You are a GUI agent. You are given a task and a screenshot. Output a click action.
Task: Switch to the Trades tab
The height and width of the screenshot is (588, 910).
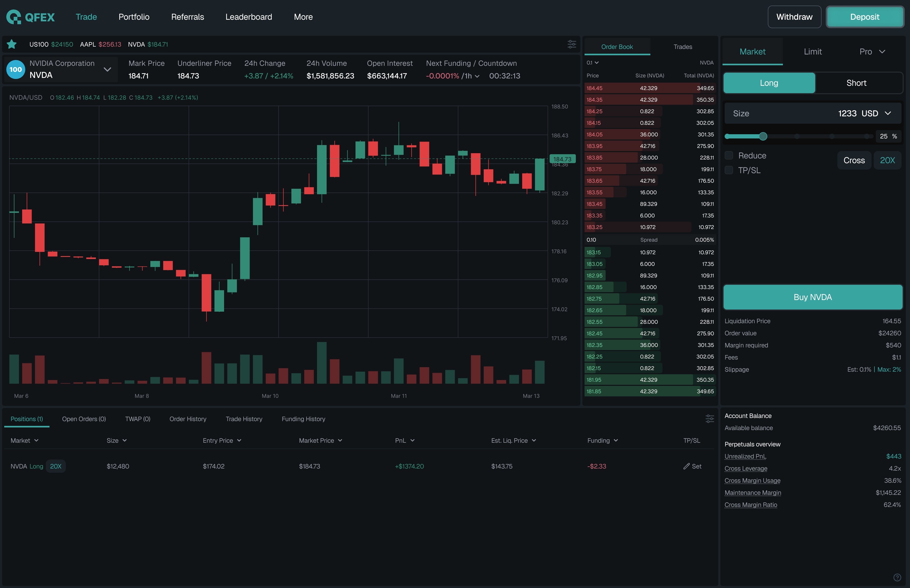(682, 47)
